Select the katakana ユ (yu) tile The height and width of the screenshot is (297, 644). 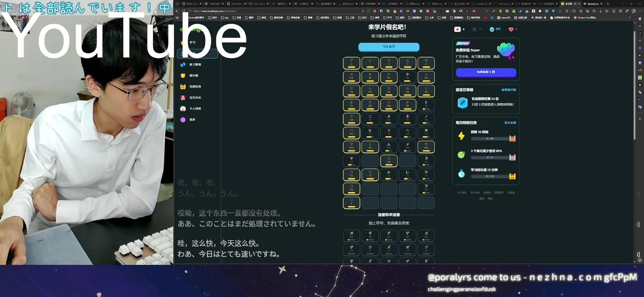tap(388, 161)
